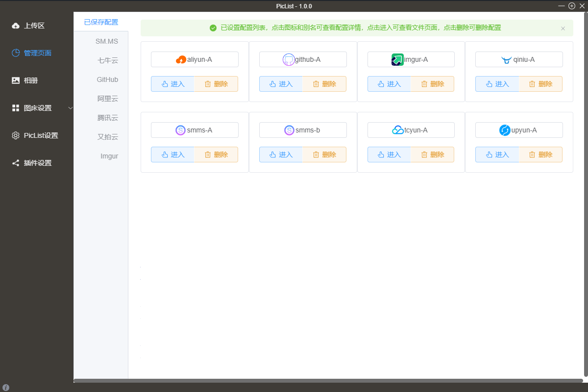Viewport: 588px width, 392px height.
Task: Click the vertical scrollbar on right edge
Action: tap(586, 194)
